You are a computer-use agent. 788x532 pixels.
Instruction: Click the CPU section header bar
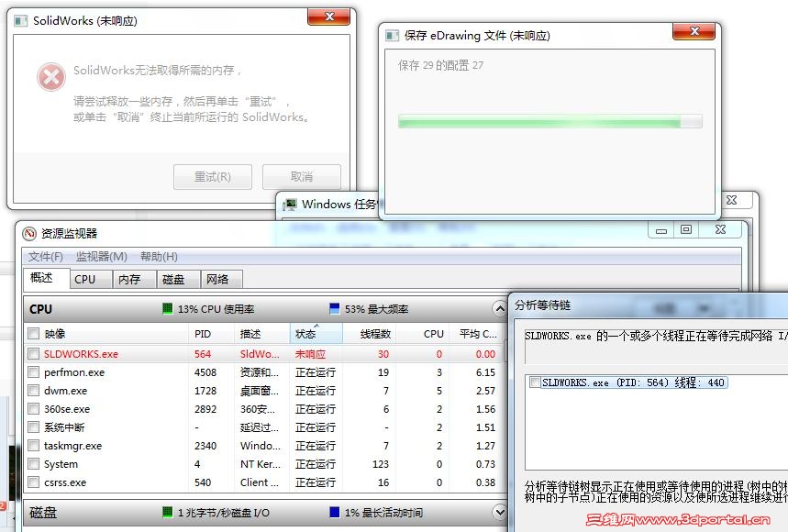[265, 308]
